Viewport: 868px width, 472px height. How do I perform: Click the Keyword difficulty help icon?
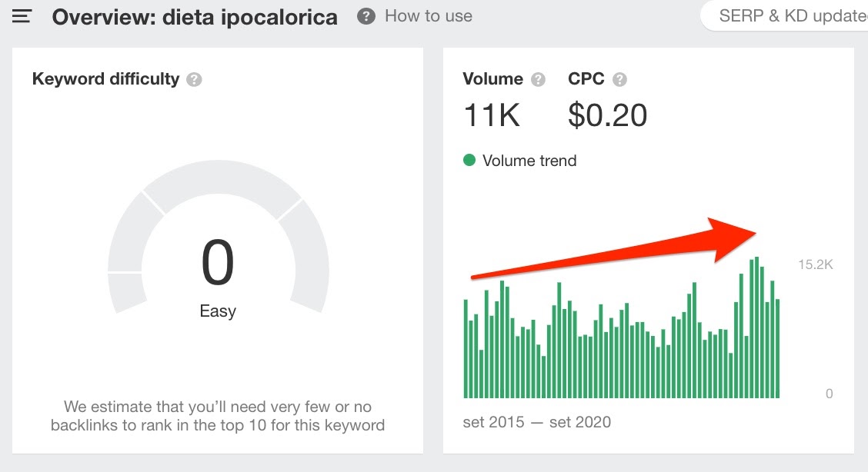pyautogui.click(x=195, y=79)
